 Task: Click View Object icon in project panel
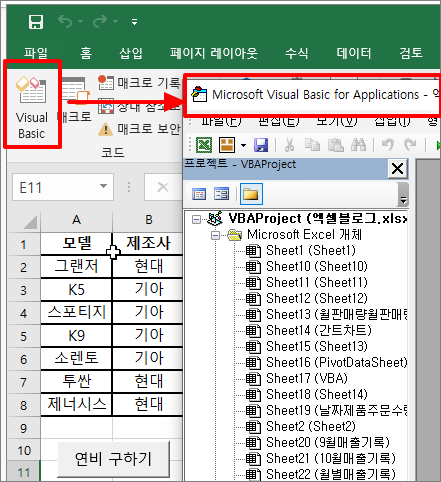221,194
